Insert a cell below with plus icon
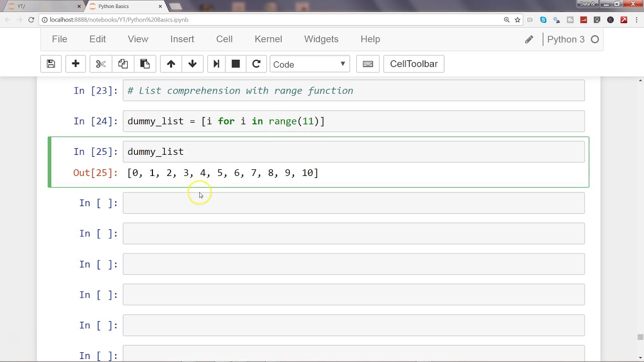The image size is (644, 362). [75, 64]
